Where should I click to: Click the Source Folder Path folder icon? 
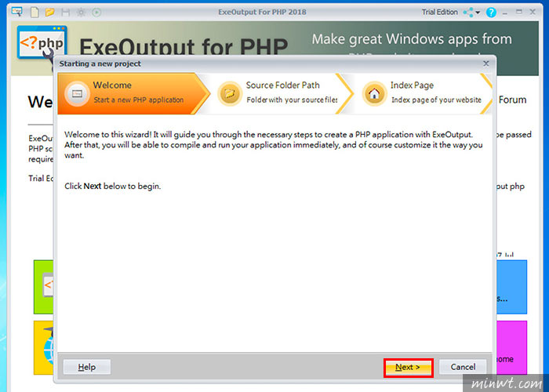[x=230, y=93]
